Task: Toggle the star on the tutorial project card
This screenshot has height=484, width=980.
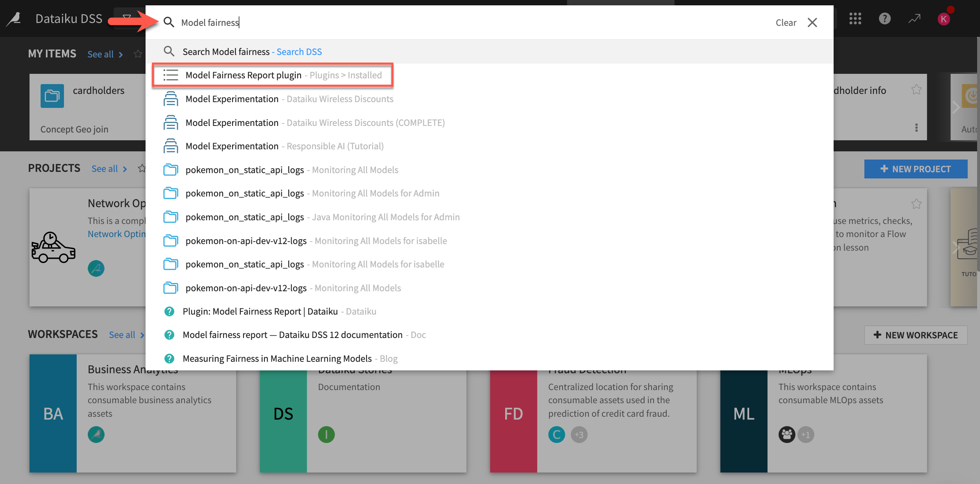Action: [917, 203]
